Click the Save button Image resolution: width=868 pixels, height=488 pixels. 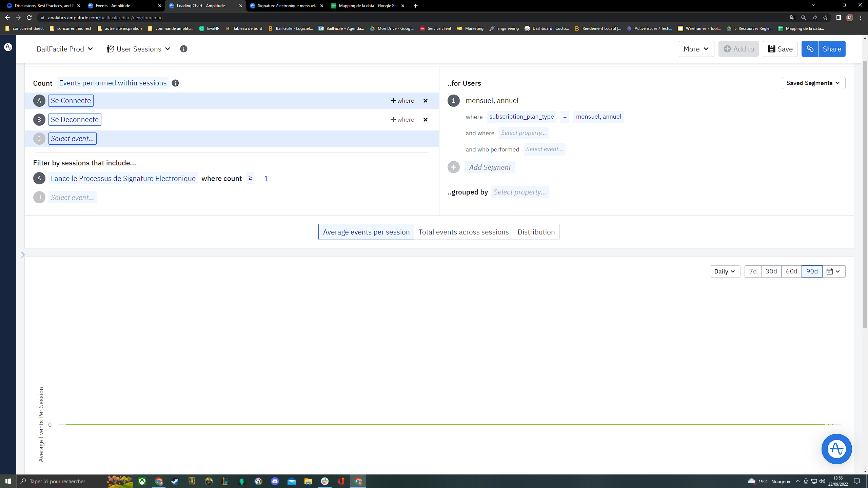pyautogui.click(x=780, y=49)
